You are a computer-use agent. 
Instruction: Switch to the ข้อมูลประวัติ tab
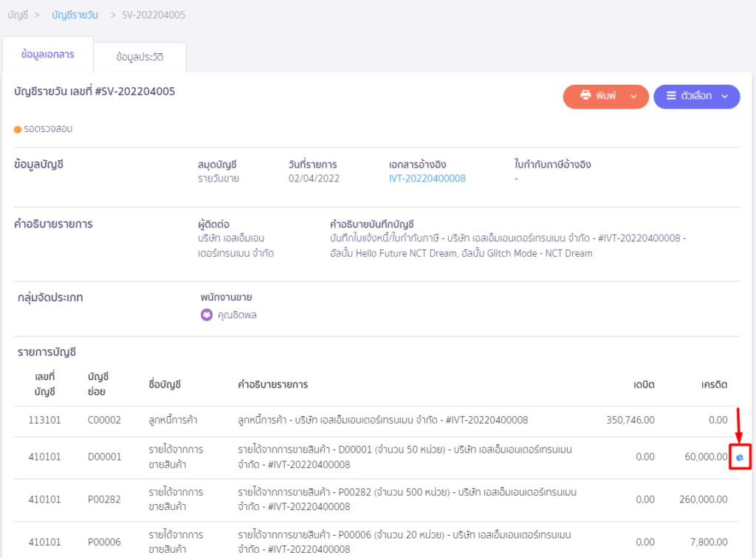coord(140,56)
